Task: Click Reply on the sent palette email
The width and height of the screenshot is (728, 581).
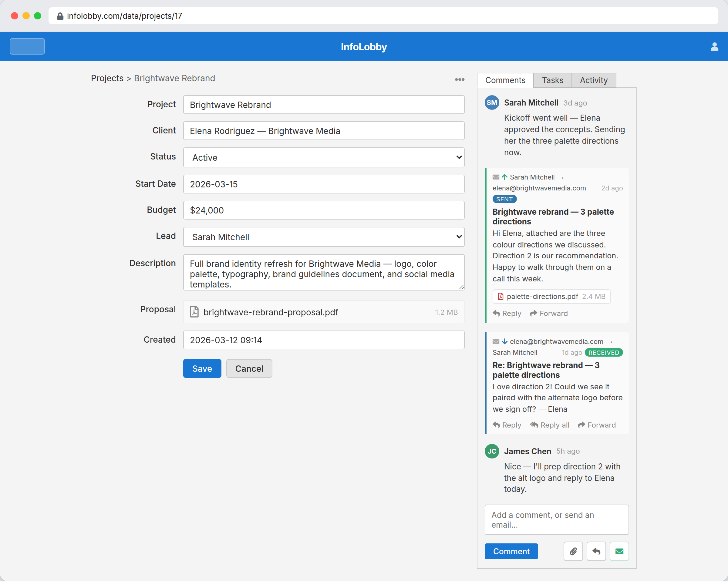Action: coord(507,313)
